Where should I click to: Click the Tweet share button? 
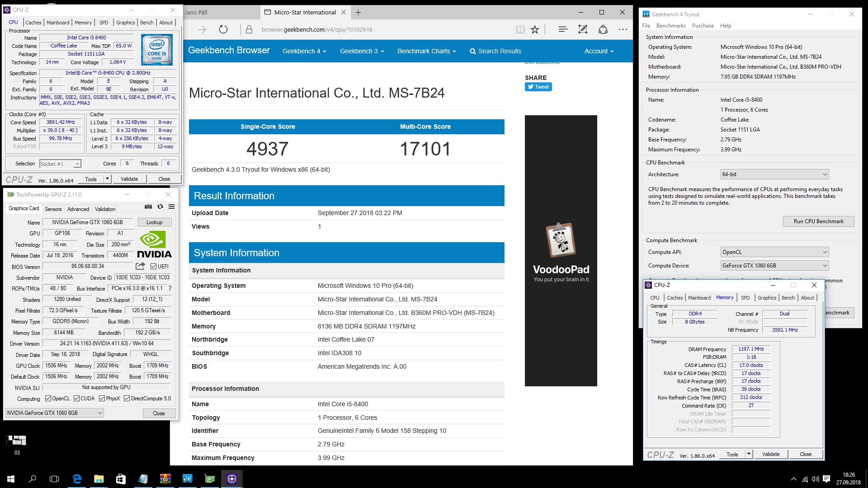click(538, 87)
